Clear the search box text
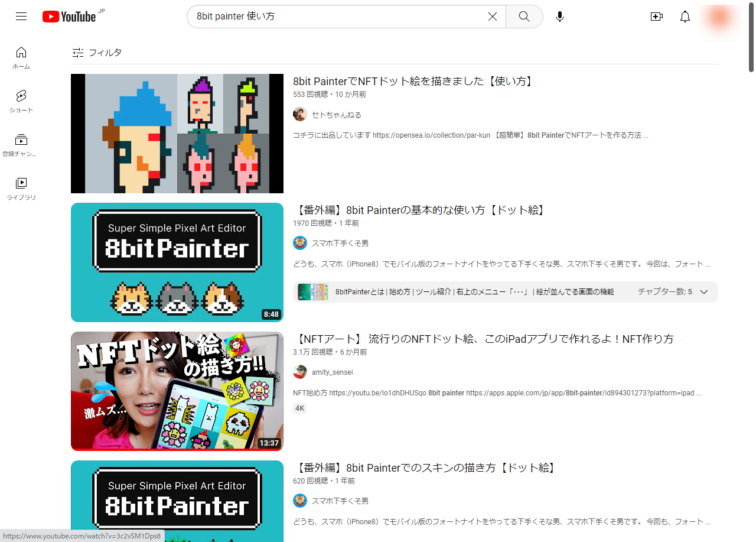Viewport: 756px width, 542px height. click(x=493, y=17)
